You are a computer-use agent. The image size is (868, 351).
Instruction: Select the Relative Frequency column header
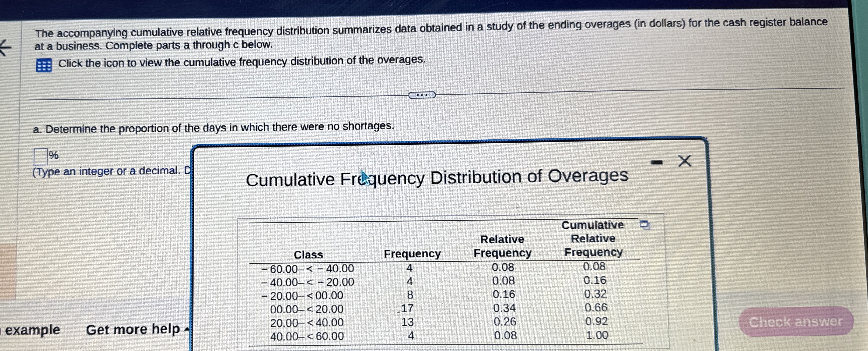pyautogui.click(x=502, y=246)
